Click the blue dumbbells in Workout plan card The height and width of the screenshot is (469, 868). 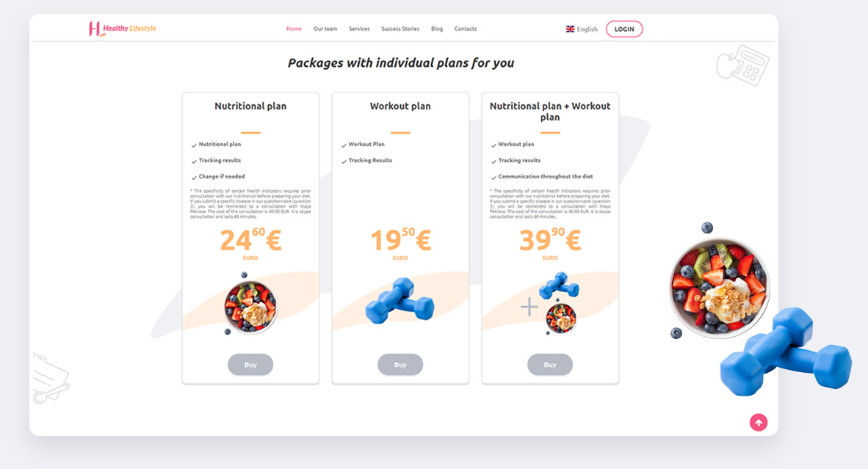pos(400,299)
